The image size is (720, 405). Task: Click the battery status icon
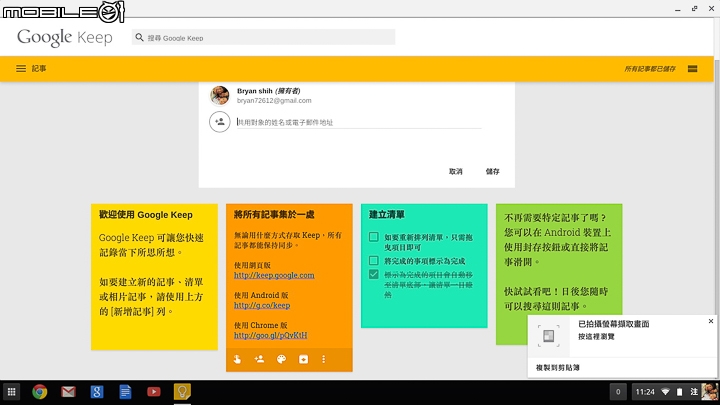(680, 392)
